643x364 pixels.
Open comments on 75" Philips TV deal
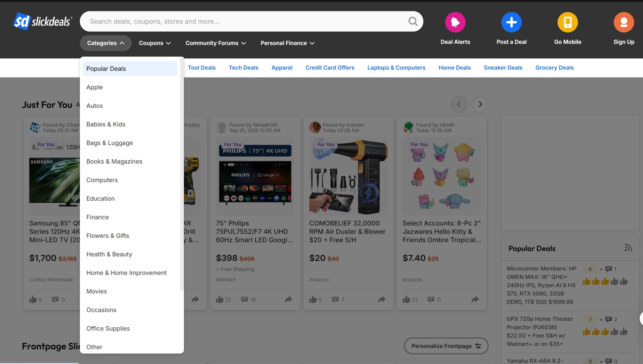244,300
